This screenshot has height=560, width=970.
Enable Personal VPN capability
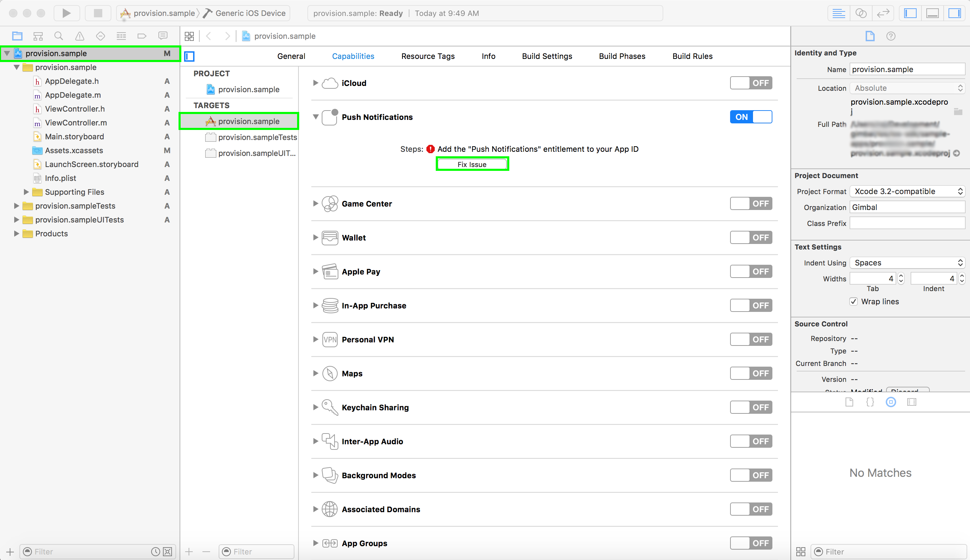point(751,340)
